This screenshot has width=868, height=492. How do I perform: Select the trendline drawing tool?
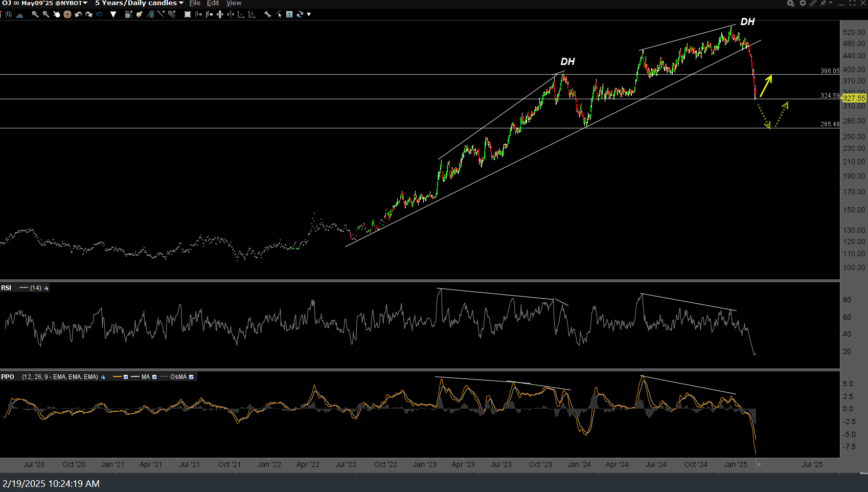(161, 14)
